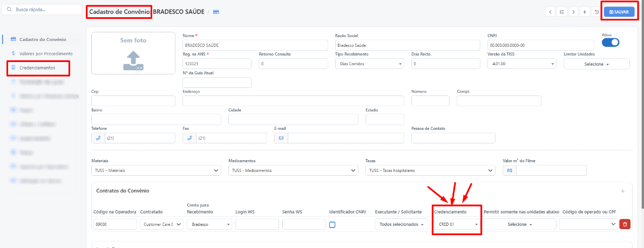
Task: Open the Executante / Solicitante dropdown
Action: point(402,224)
